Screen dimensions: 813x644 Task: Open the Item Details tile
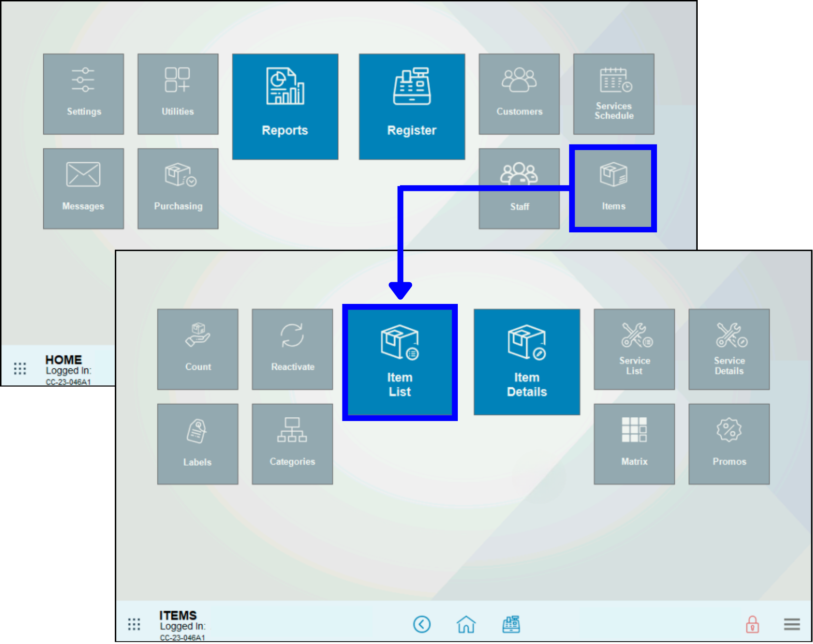pyautogui.click(x=526, y=362)
